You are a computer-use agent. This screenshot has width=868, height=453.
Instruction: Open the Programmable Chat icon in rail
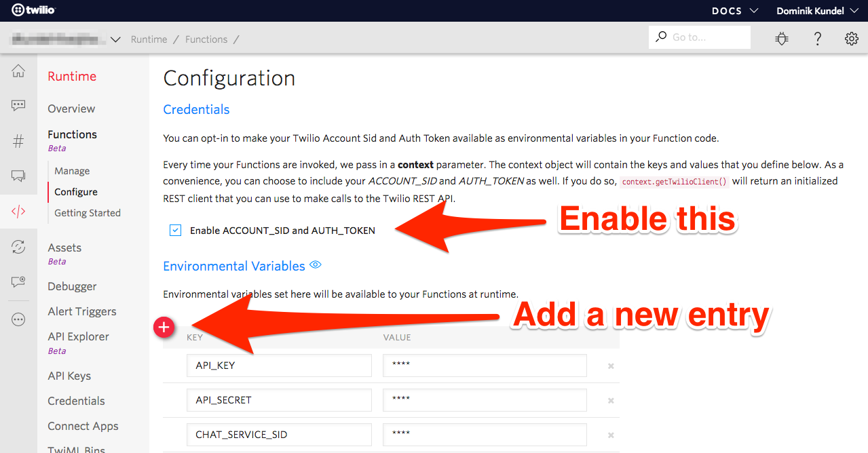point(18,176)
